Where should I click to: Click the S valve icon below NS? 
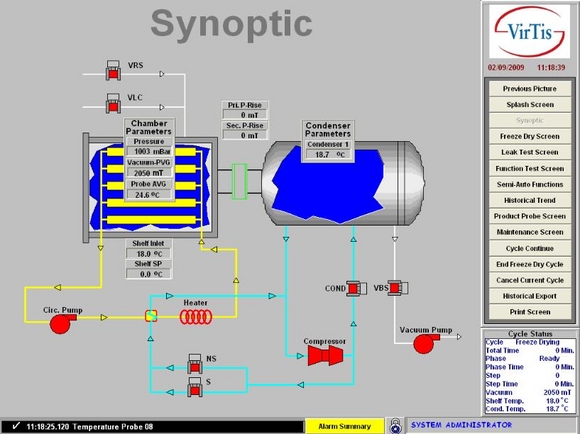click(x=195, y=387)
